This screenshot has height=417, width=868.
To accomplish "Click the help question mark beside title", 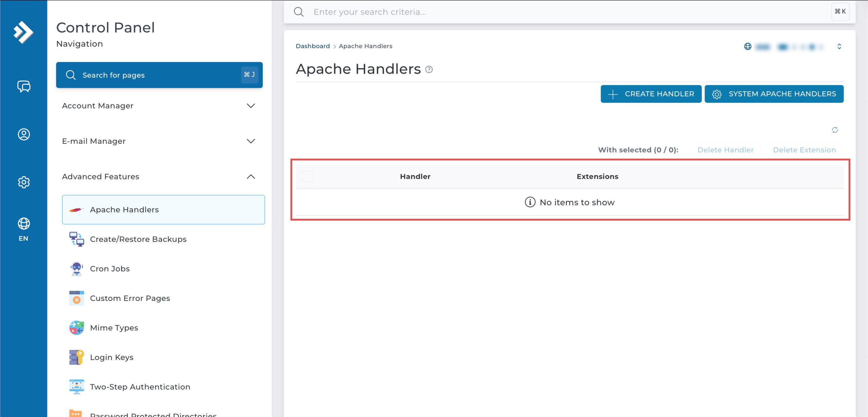I will click(429, 70).
